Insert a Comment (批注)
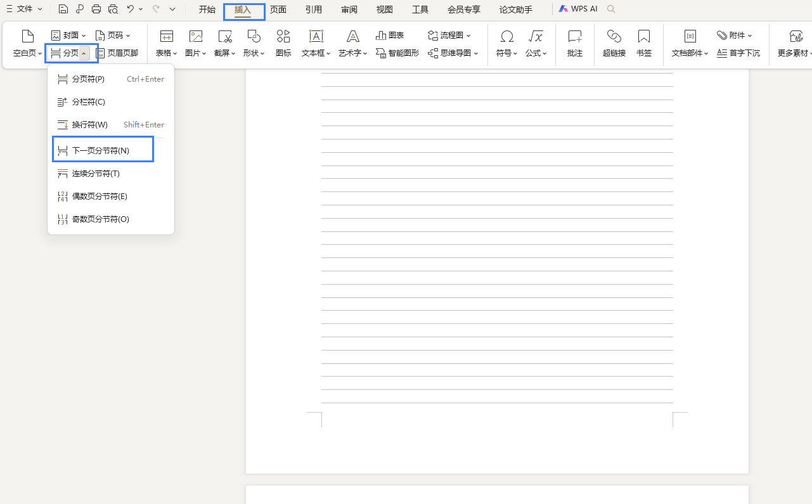The height and width of the screenshot is (504, 812). click(x=575, y=43)
